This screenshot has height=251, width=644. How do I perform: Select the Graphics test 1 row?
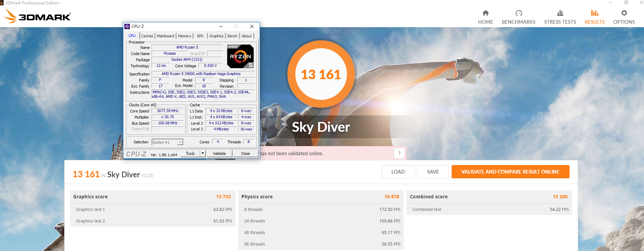(153, 209)
